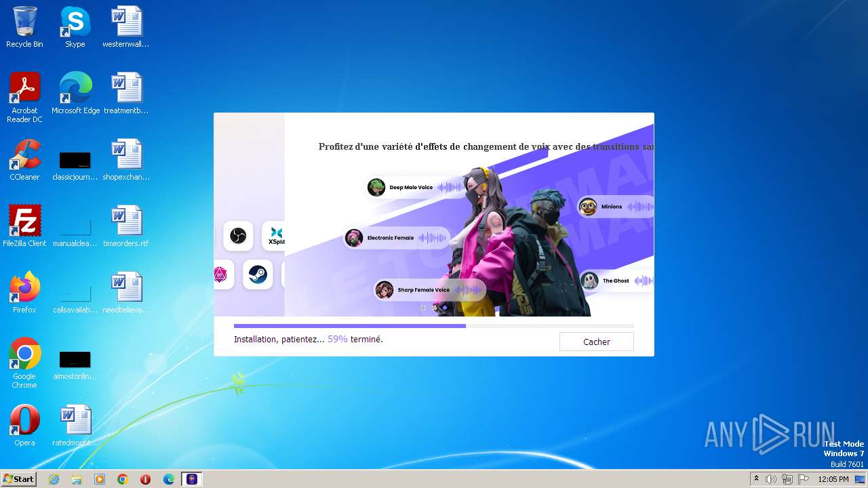Launch Chrome from the taskbar
Image resolution: width=868 pixels, height=488 pixels.
(x=123, y=479)
